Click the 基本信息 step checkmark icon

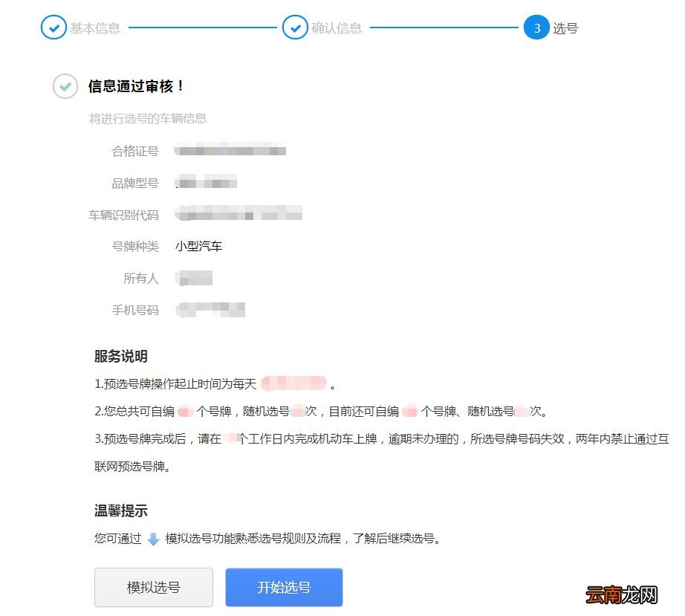click(53, 27)
